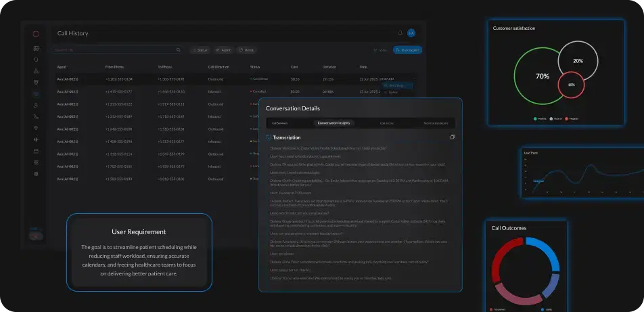Click the blue button in top-right toolbar
The image size is (644, 312).
[x=408, y=50]
